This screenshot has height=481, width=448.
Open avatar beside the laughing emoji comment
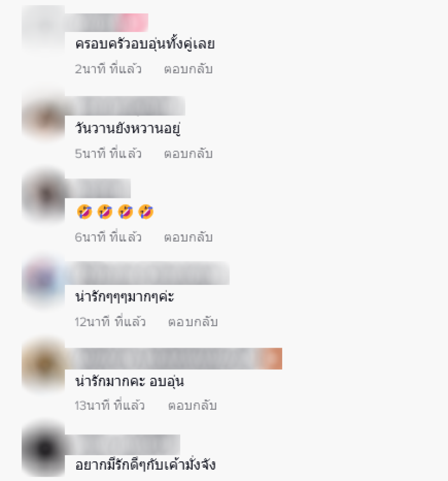point(43,195)
